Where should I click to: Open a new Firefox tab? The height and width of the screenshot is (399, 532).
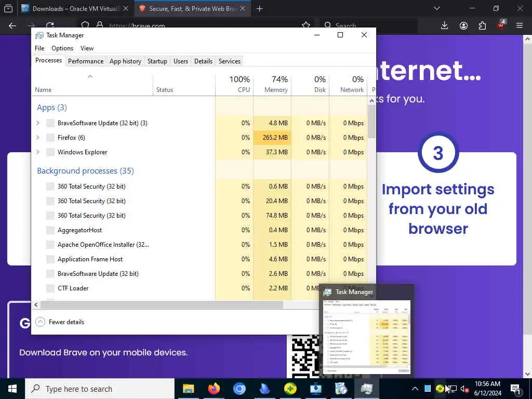point(260,9)
